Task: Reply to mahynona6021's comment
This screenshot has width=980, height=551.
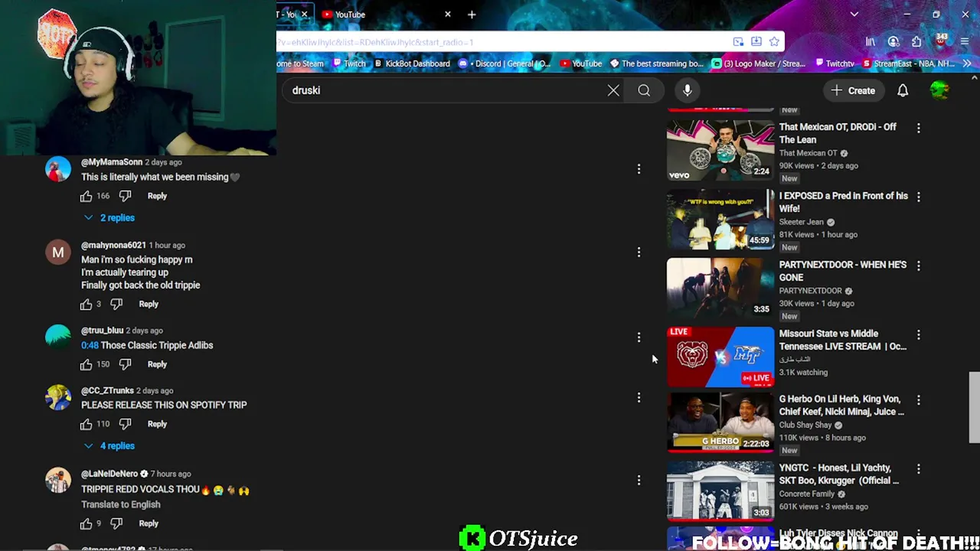Action: tap(149, 304)
